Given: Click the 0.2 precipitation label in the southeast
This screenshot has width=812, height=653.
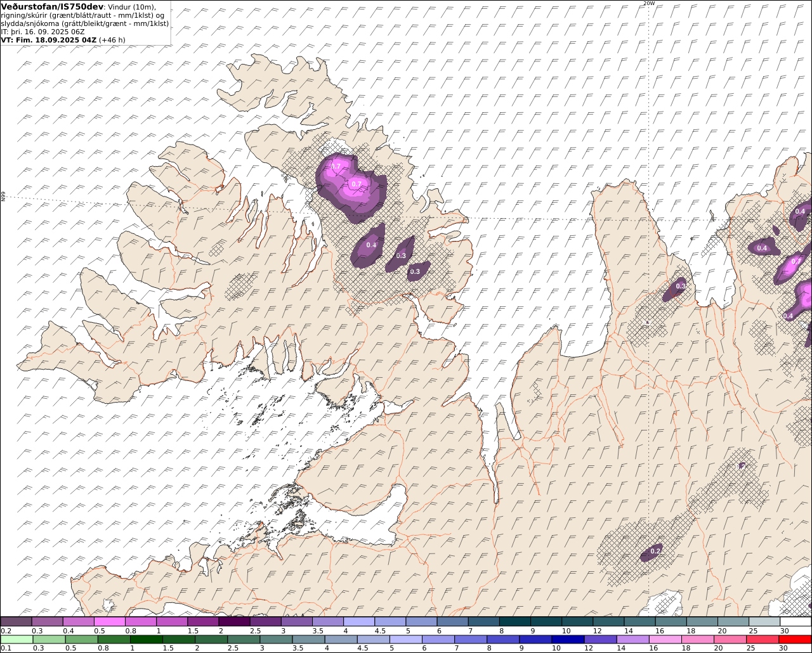Looking at the screenshot, I should (656, 552).
